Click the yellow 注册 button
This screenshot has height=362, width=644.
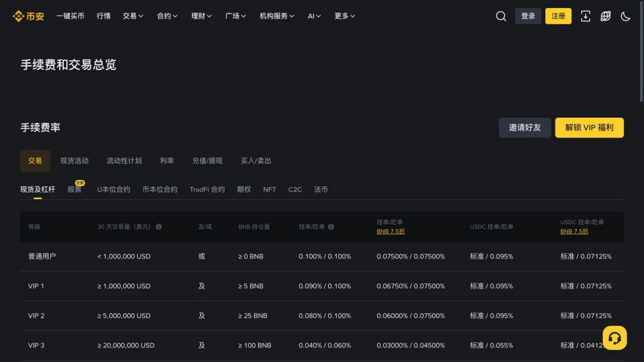point(559,16)
